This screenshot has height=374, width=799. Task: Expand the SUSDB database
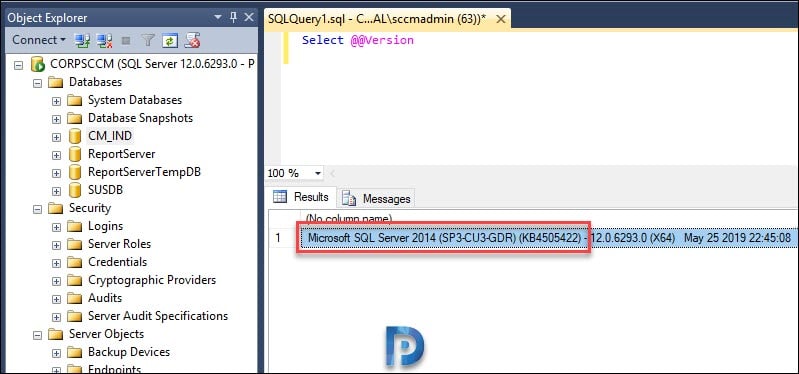point(56,191)
